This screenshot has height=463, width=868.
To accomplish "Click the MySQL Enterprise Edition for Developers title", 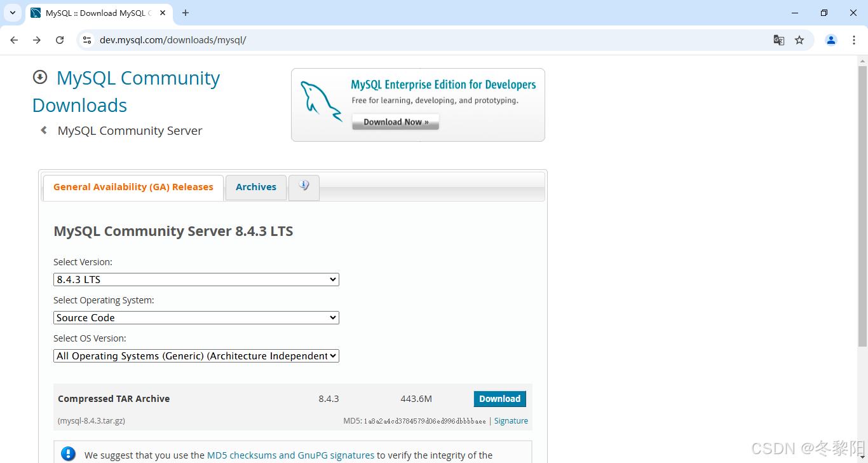I will (444, 85).
